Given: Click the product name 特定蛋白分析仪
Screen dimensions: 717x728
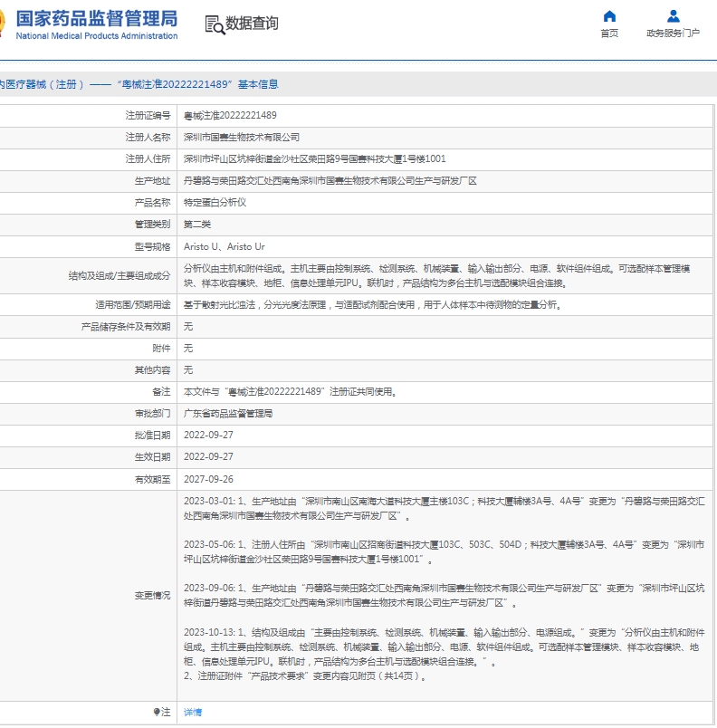Looking at the screenshot, I should (215, 203).
